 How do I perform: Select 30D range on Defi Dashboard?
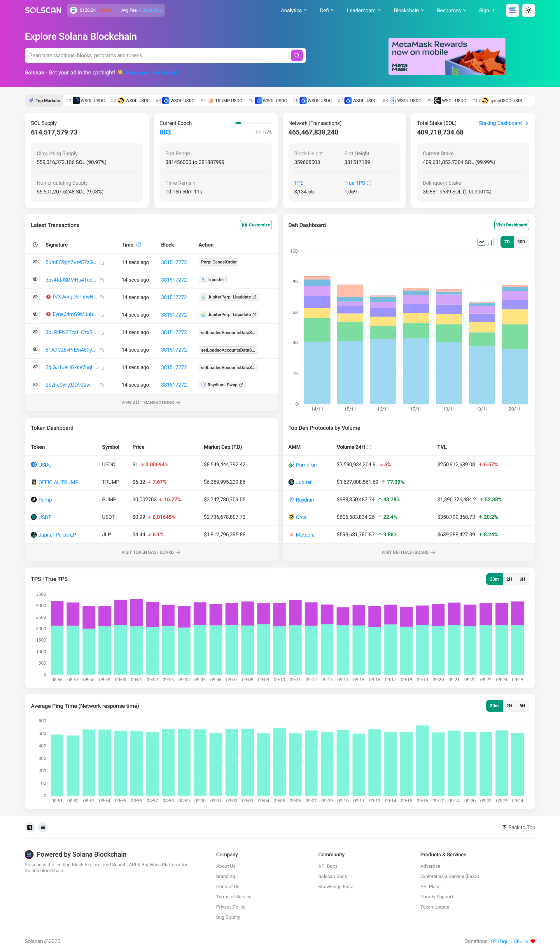pos(521,242)
